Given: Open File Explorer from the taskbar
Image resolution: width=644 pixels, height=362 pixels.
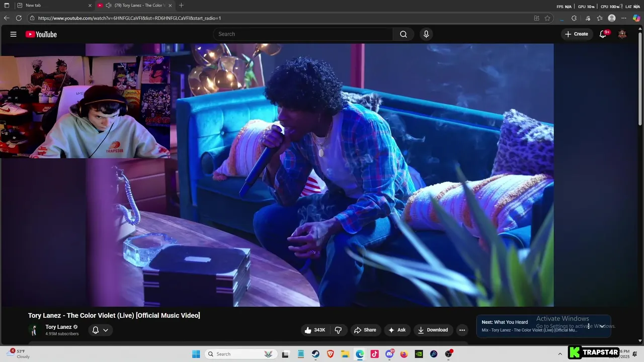Looking at the screenshot, I should point(345,354).
